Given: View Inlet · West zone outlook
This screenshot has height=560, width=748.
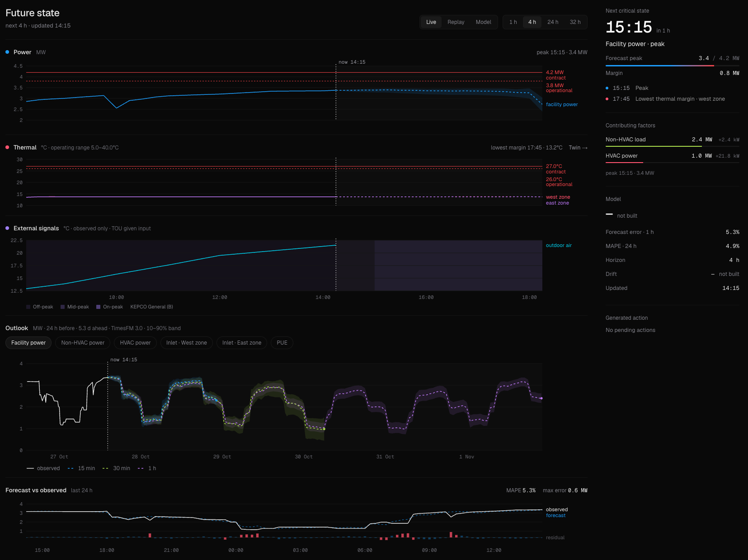Looking at the screenshot, I should pyautogui.click(x=186, y=343).
